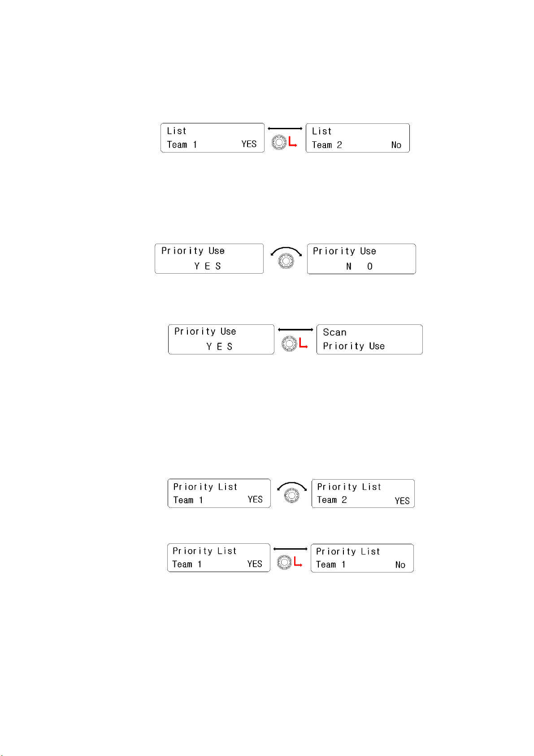
Task: Click the knob icon between the List Team displays
Action: point(279,143)
